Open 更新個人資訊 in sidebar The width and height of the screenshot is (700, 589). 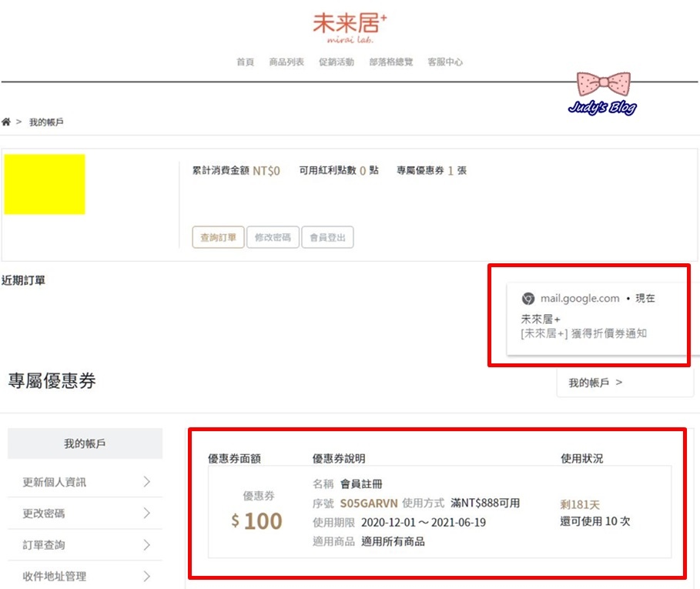[85, 482]
